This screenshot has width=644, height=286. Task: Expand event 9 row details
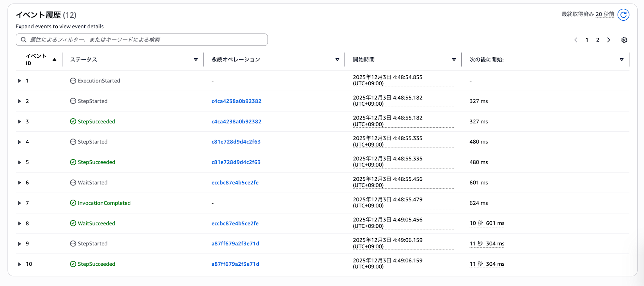(19, 244)
